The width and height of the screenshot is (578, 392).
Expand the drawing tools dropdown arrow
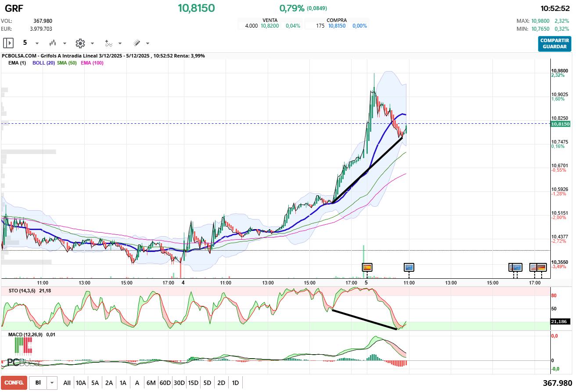pyautogui.click(x=147, y=43)
